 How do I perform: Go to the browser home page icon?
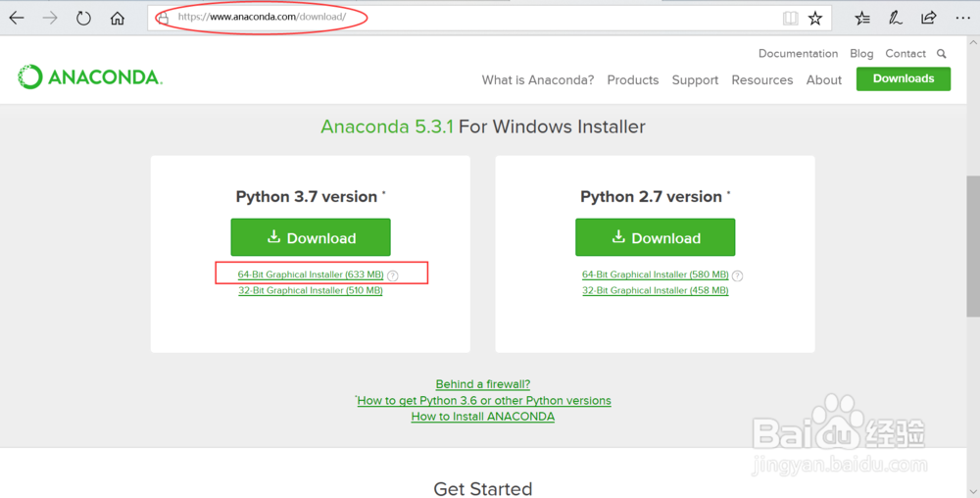(x=118, y=18)
